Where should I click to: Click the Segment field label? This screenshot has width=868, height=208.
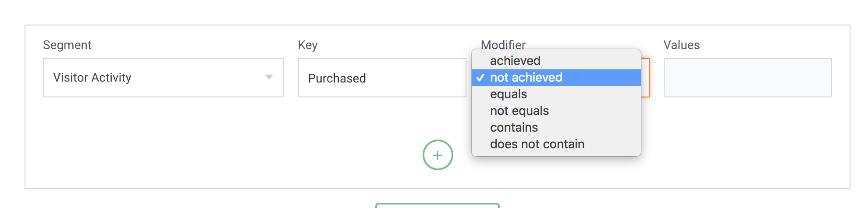67,45
